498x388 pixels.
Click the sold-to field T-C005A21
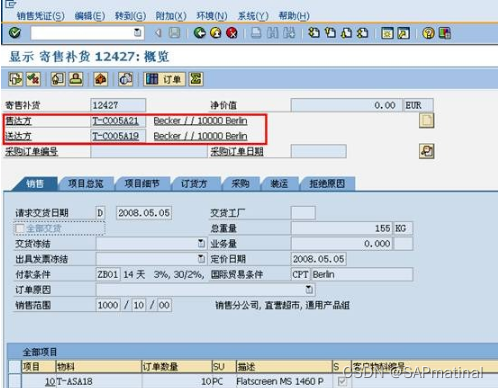tap(118, 121)
